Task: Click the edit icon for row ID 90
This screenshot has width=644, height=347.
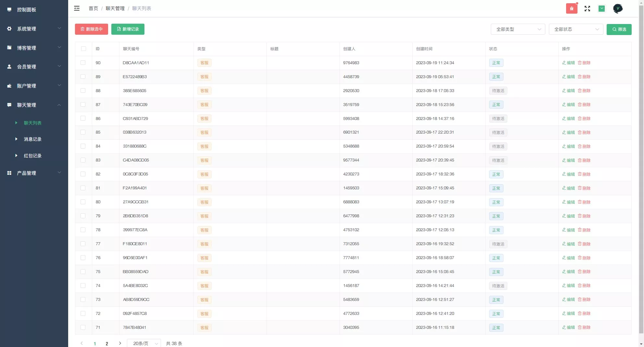Action: [564, 63]
